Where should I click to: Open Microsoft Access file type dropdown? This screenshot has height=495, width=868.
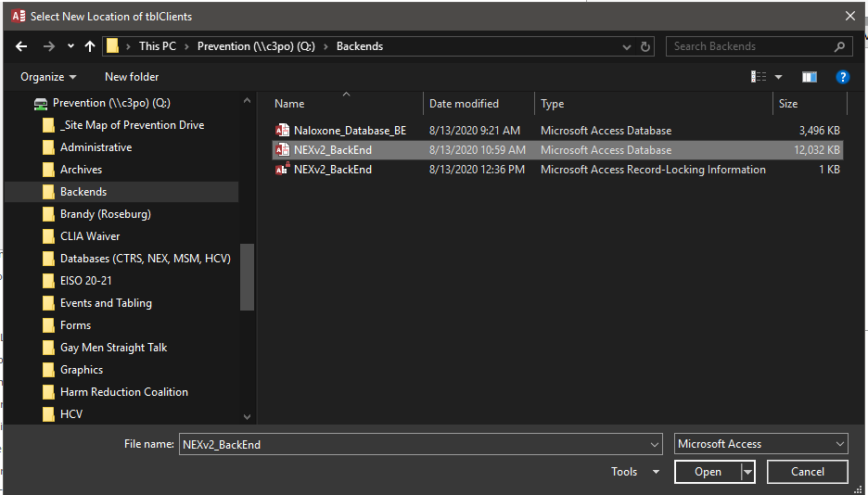761,444
